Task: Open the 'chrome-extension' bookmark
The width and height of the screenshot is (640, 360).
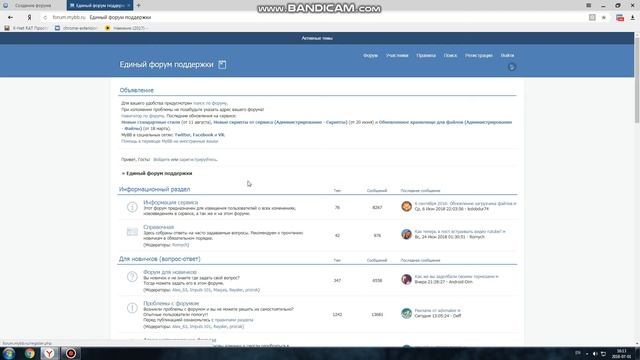Action: click(76, 28)
